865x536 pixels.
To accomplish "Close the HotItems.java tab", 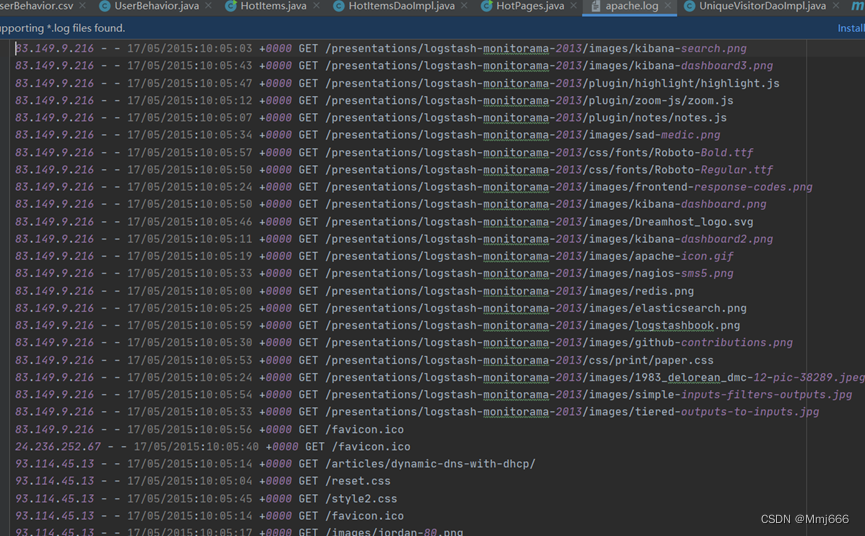I will click(317, 6).
